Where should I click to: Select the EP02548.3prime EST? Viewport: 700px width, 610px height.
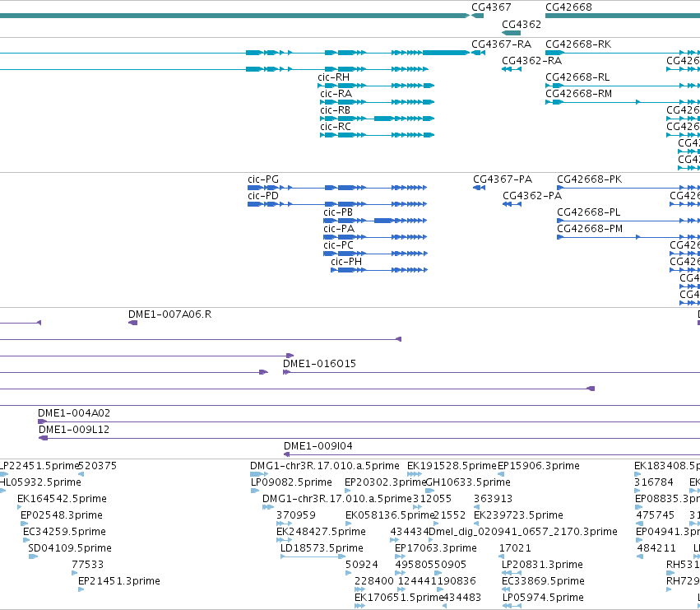(24, 524)
